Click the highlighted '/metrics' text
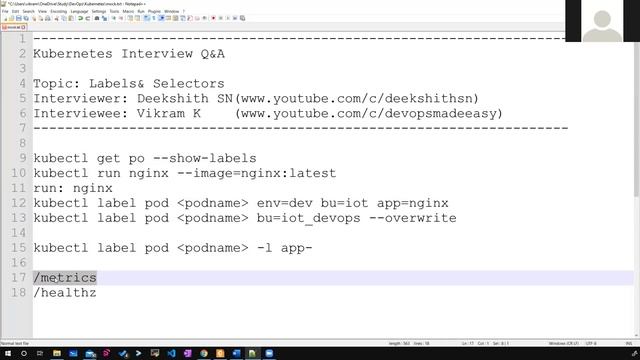The image size is (640, 360). tap(65, 278)
